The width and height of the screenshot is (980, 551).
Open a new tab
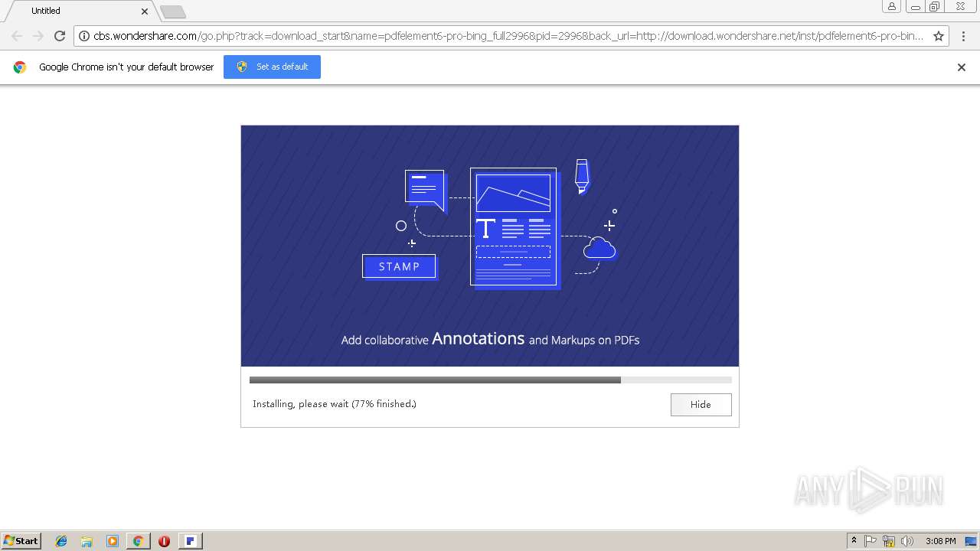173,11
